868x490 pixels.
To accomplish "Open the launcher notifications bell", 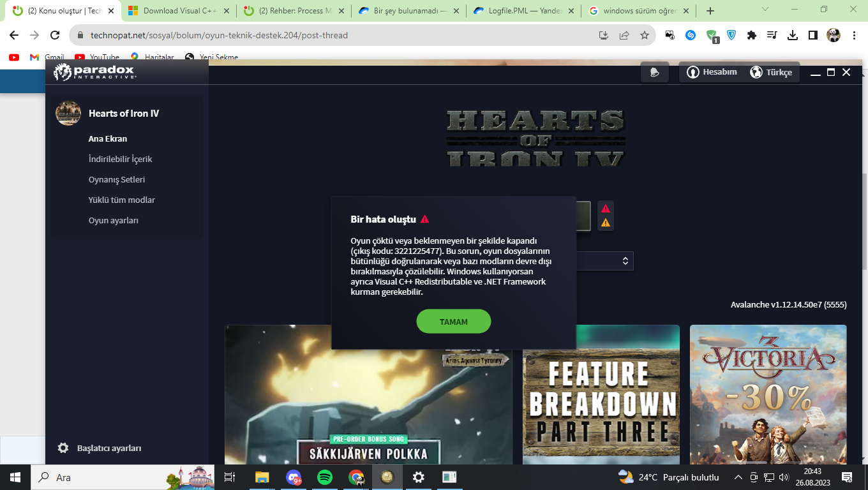I will pyautogui.click(x=654, y=72).
